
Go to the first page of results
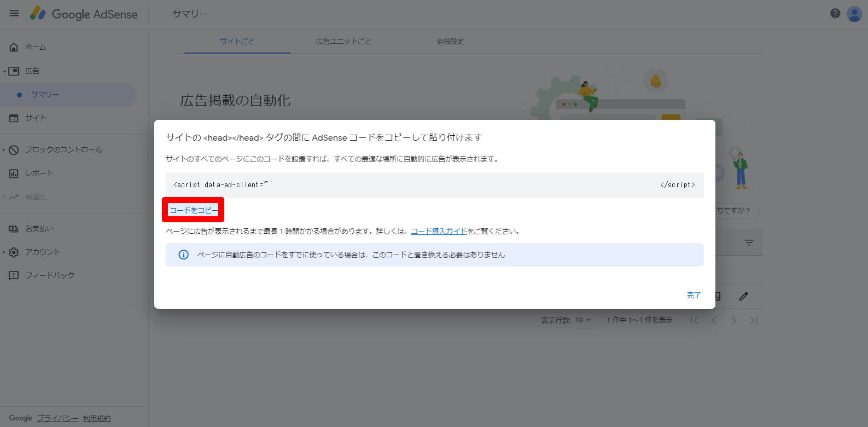694,320
